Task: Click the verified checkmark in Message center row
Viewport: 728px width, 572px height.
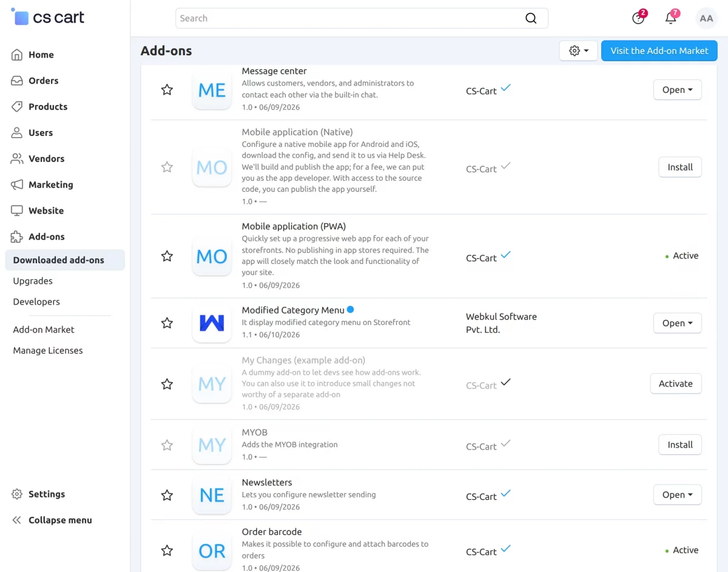Action: click(x=505, y=88)
